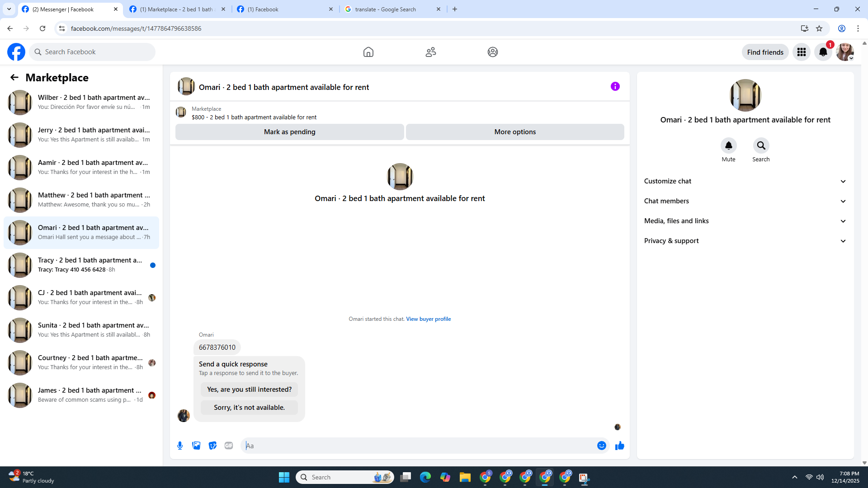Screen dimensions: 868x488
Task: Attach a file using the photo icon
Action: 196,446
